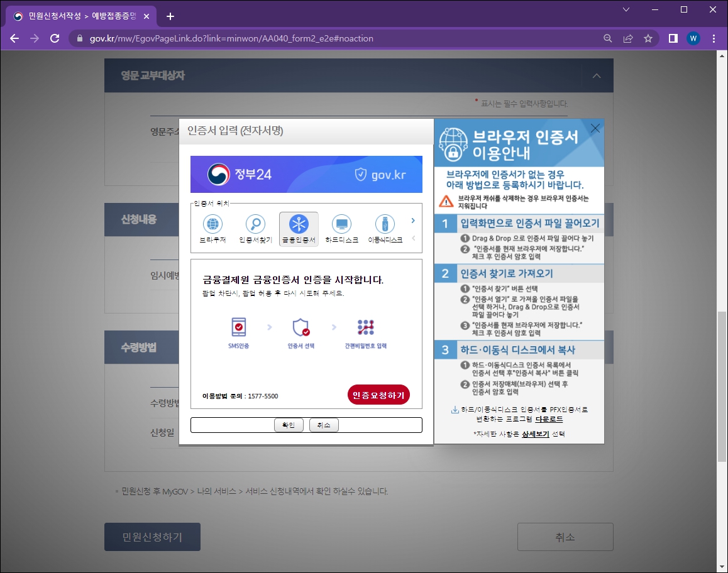This screenshot has width=728, height=573.
Task: Open the Chrome share icon
Action: tap(628, 38)
